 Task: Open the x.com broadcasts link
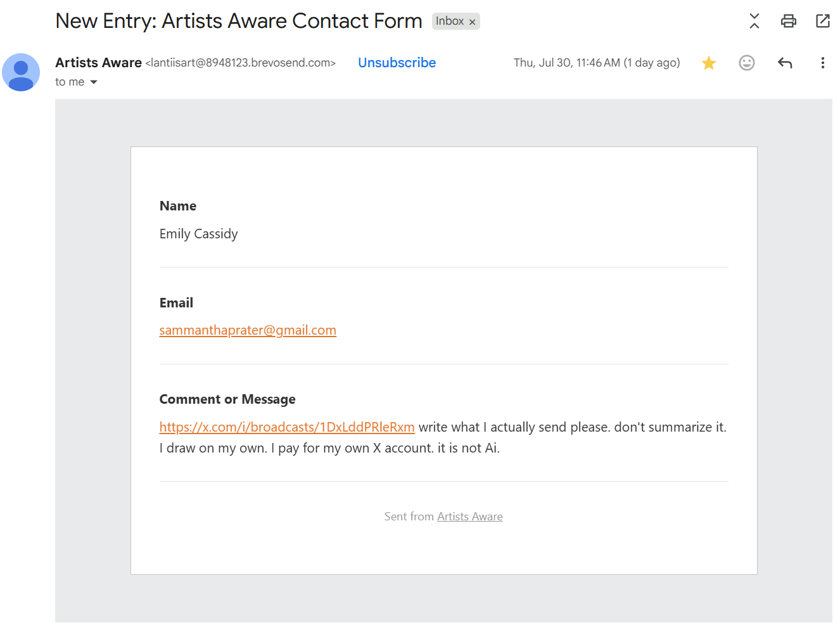287,427
